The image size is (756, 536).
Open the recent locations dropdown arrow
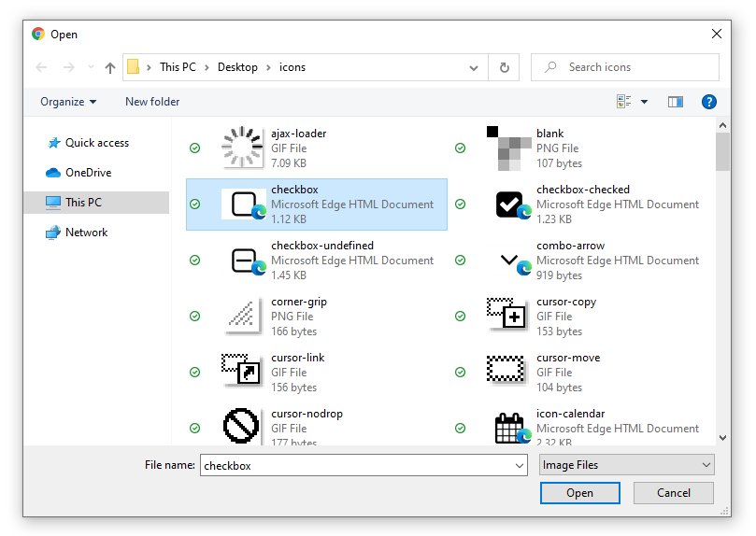click(x=91, y=67)
